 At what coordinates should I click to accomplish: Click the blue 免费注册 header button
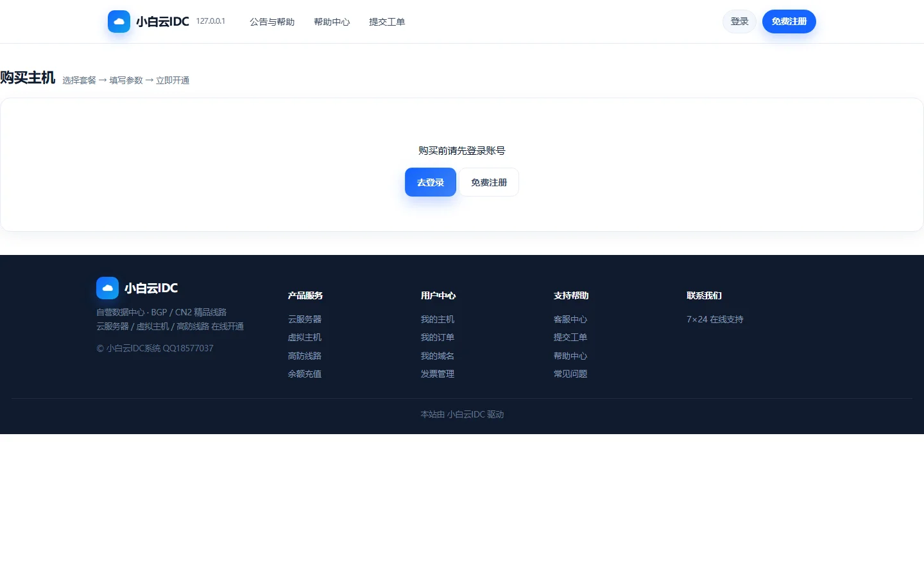(789, 21)
